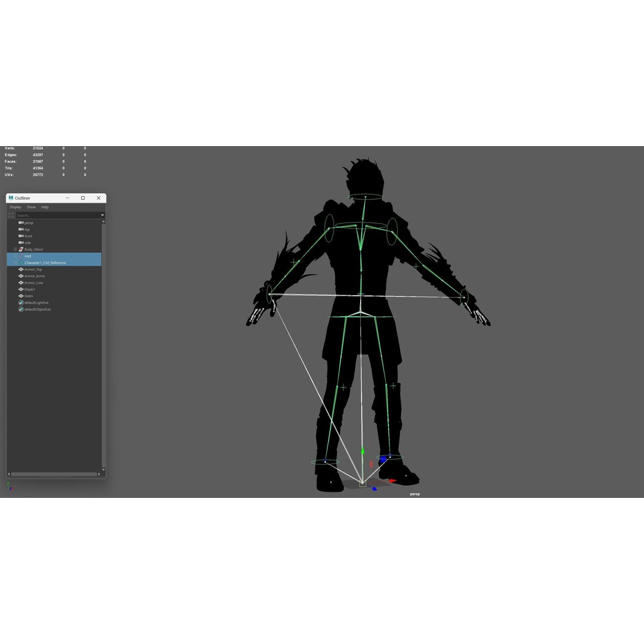Viewport: 644px width, 644px height.
Task: Click the UVs count label in heads-up display
Action: pos(9,175)
